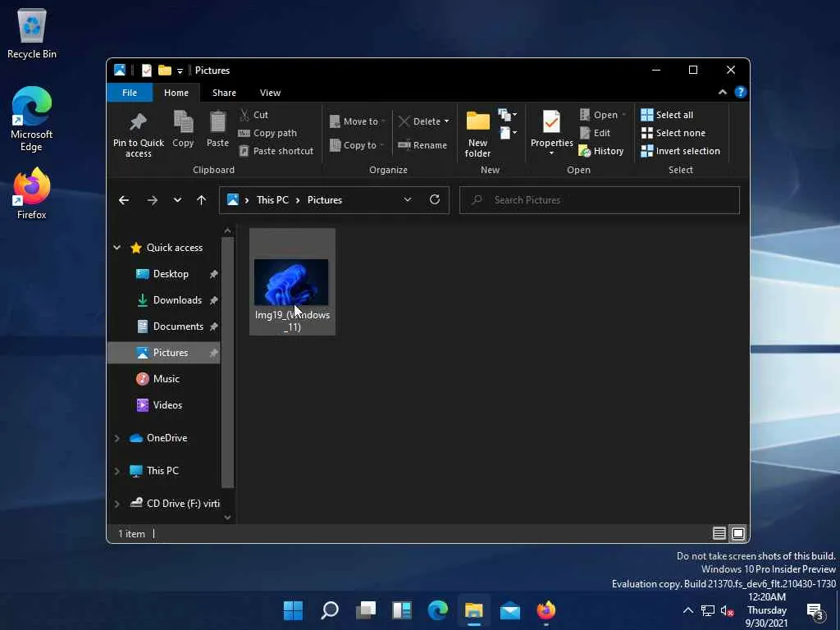The width and height of the screenshot is (840, 630).
Task: Open Recycle Bin on desktop
Action: click(32, 33)
